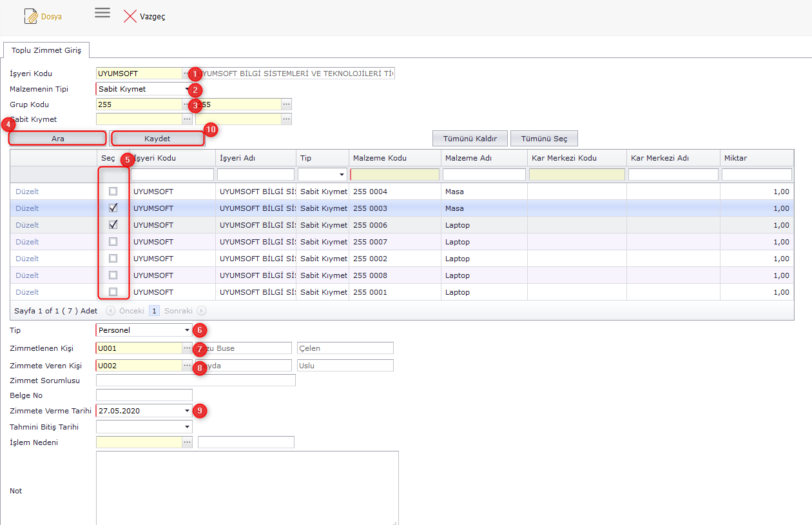Click the red X Vazgeç icon

(130, 16)
